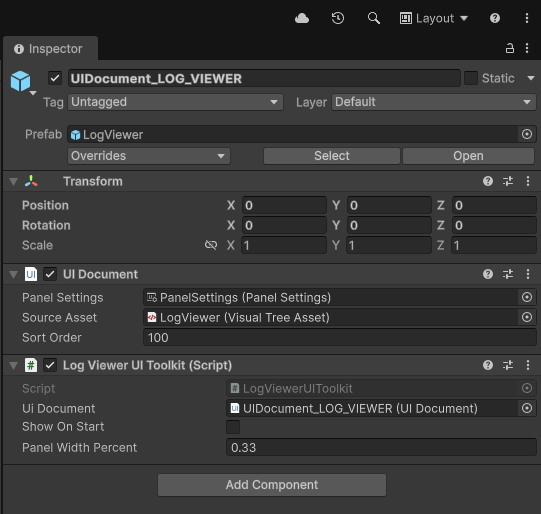Open Log Viewer script context menu
541x514 pixels.
coord(528,365)
